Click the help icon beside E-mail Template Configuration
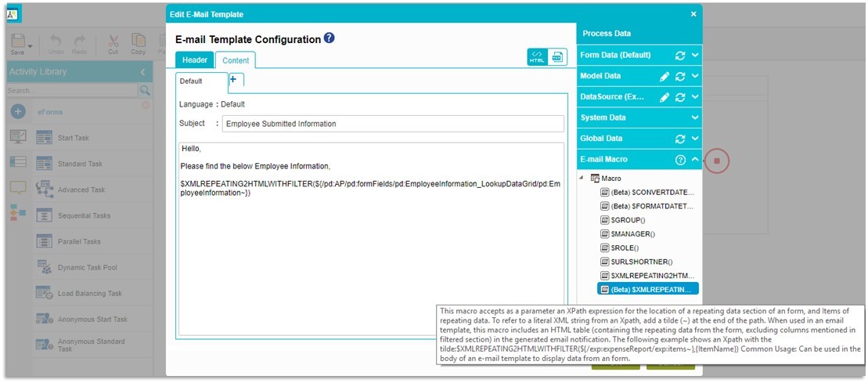This screenshot has width=868, height=383. (330, 38)
